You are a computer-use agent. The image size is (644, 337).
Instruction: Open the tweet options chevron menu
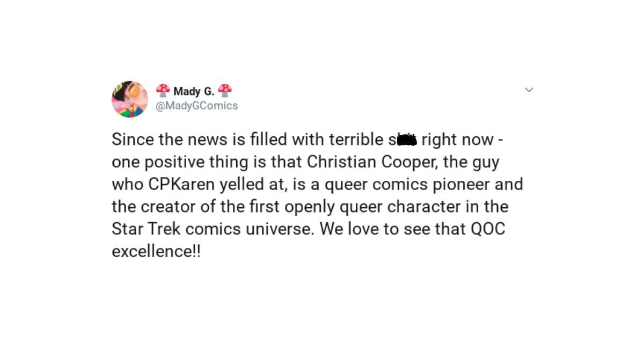pos(529,90)
